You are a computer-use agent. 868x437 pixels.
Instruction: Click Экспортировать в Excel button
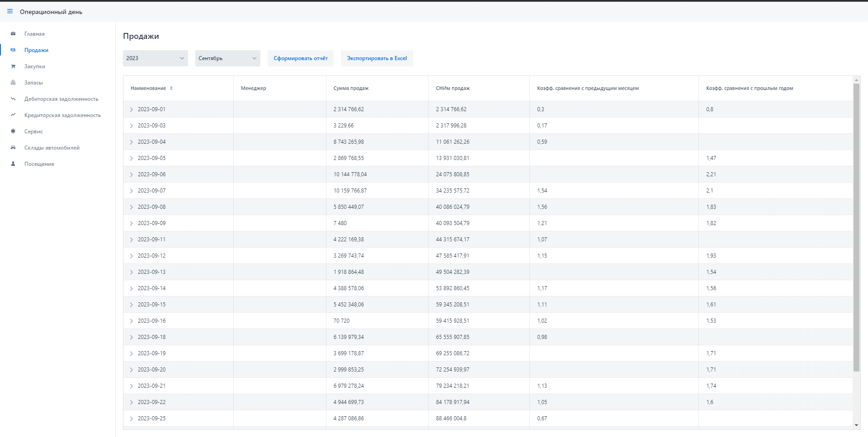point(377,58)
